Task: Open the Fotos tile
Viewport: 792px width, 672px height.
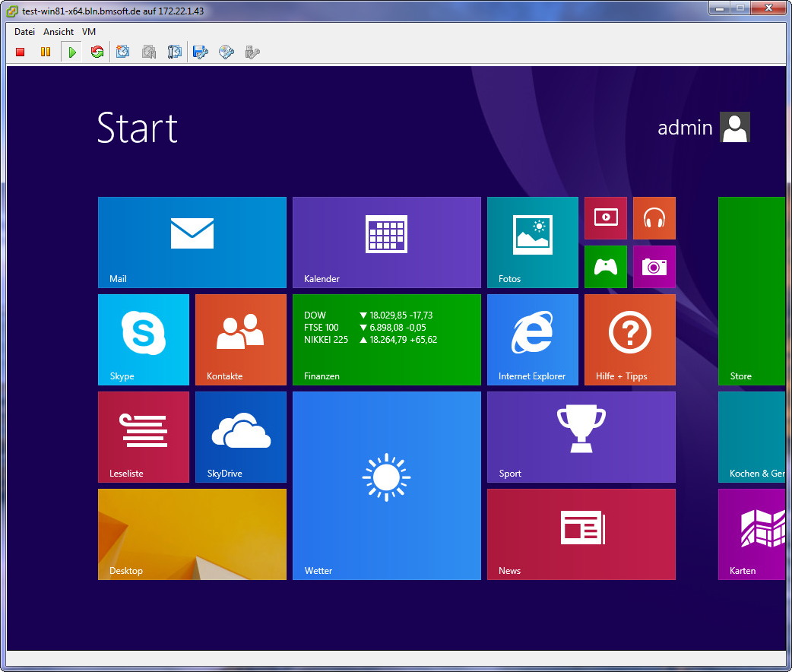Action: 532,242
